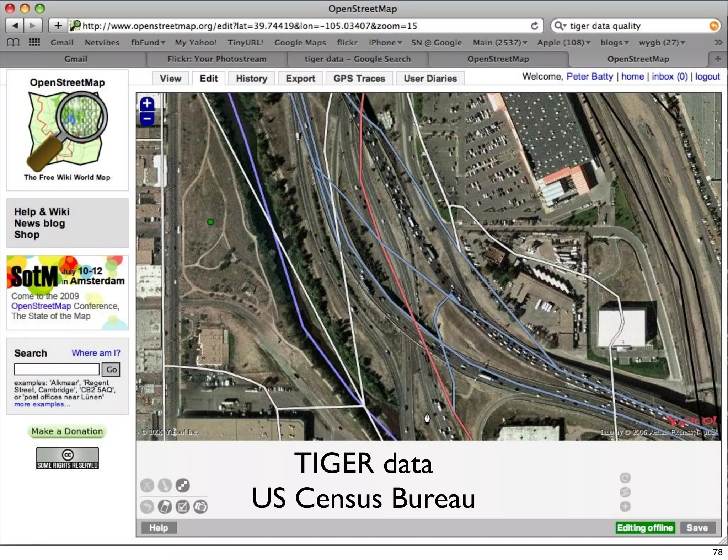728x560 pixels.
Task: Click the OpenStreetMap magnifying glass logo
Action: [67, 130]
